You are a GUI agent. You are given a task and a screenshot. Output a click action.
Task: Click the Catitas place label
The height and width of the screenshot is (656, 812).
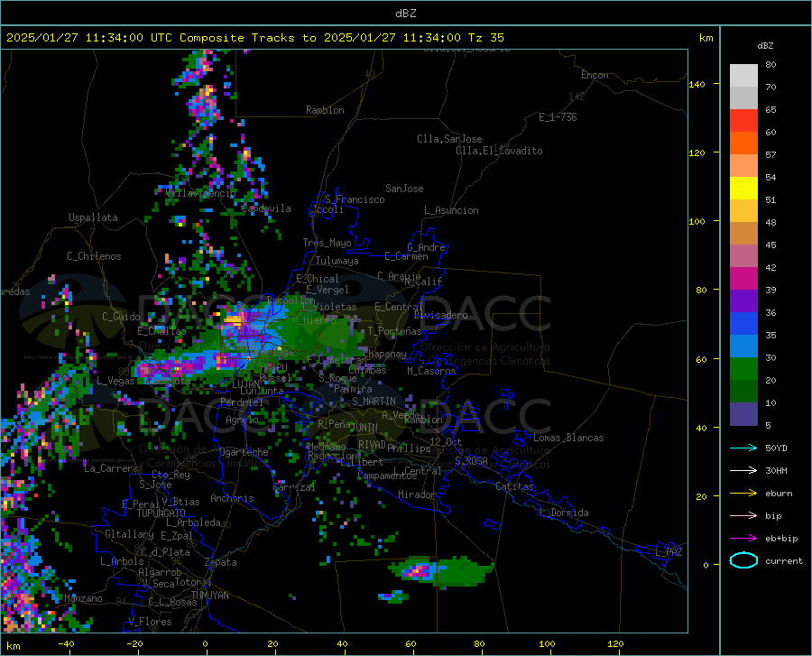(515, 486)
